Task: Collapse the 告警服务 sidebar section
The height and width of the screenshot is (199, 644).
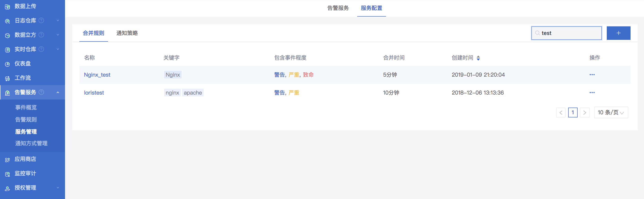Action: point(58,92)
